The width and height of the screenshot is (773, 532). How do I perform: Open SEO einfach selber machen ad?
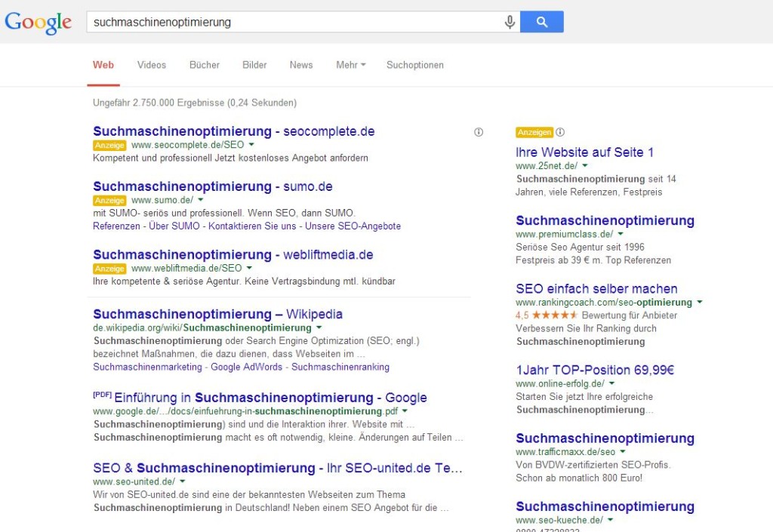tap(596, 289)
